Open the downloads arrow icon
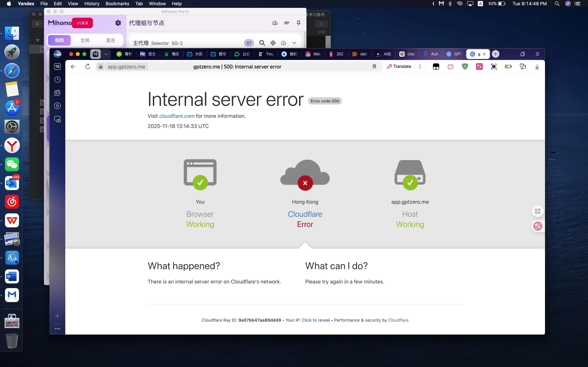The height and width of the screenshot is (367, 588). tap(537, 67)
